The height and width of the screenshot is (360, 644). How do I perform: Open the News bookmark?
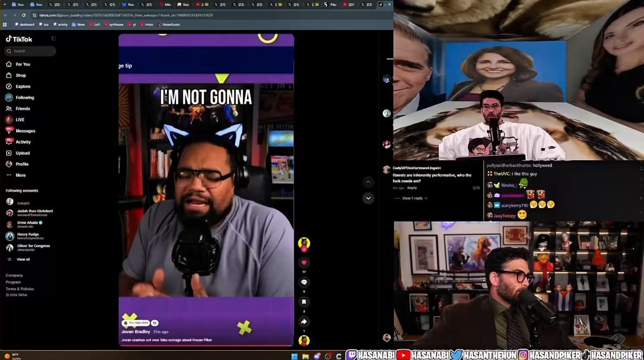click(x=78, y=24)
